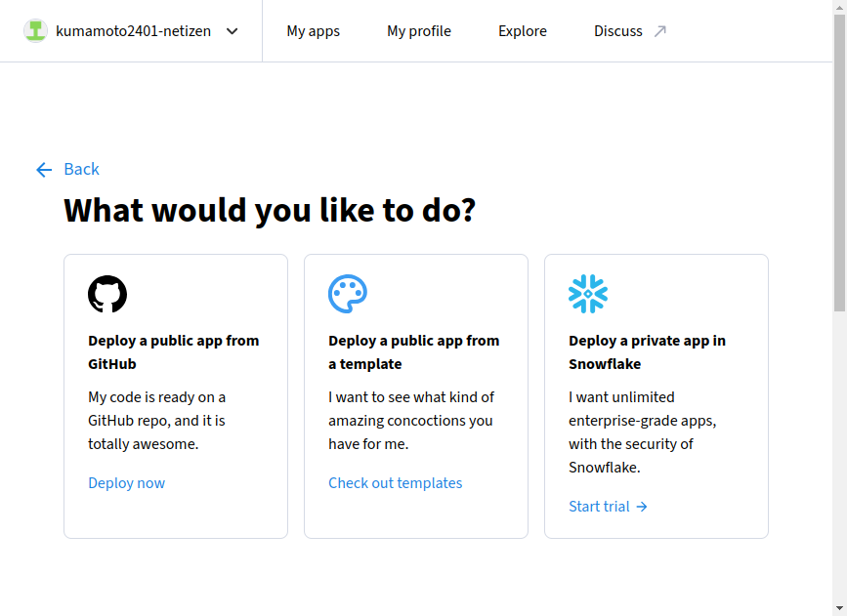Open the kumamoto2401-netizen workspace switcher
Viewport: 847px width, 616px height.
(x=132, y=31)
